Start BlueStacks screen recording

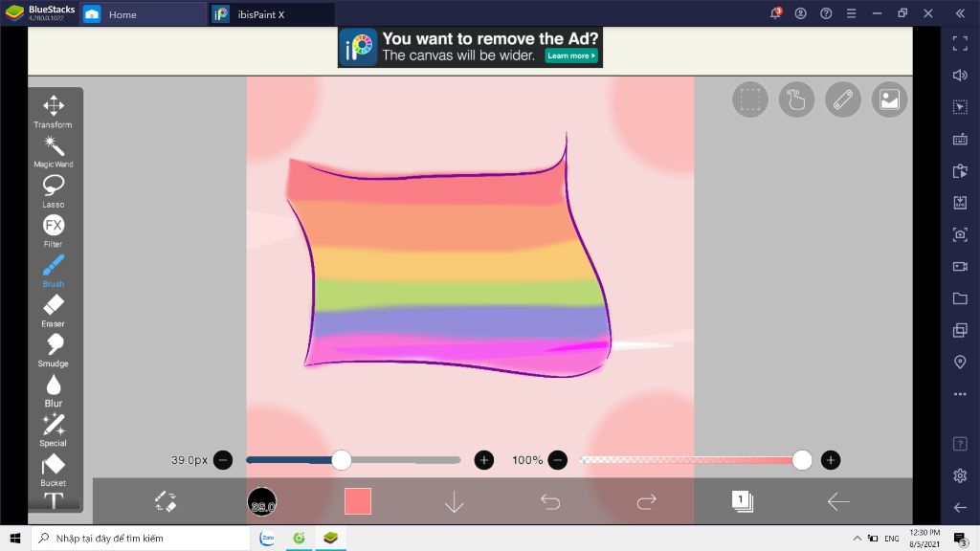960,267
